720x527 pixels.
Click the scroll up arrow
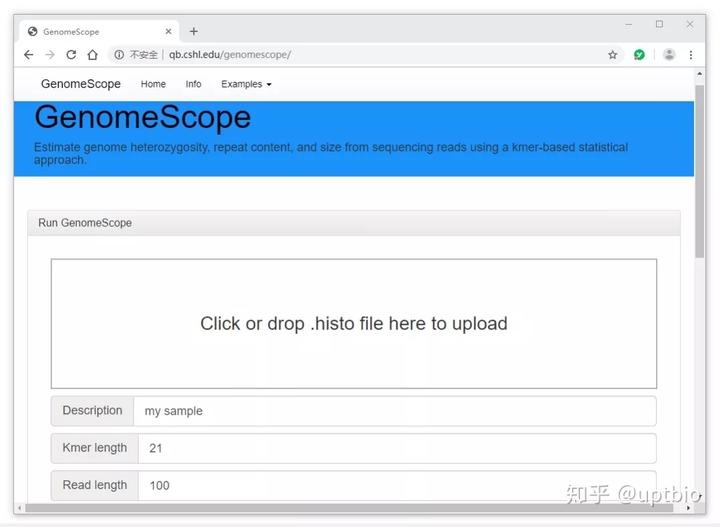[699, 73]
